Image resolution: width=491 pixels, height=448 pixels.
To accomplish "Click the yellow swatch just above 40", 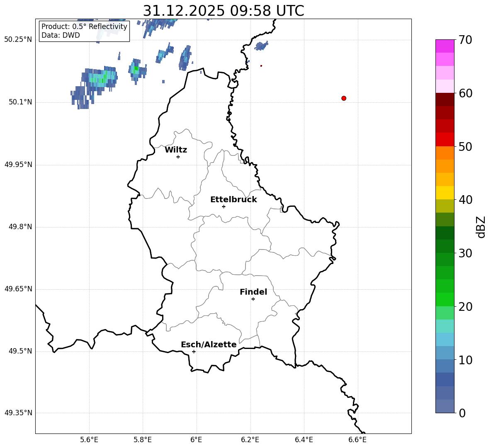I will pos(445,193).
